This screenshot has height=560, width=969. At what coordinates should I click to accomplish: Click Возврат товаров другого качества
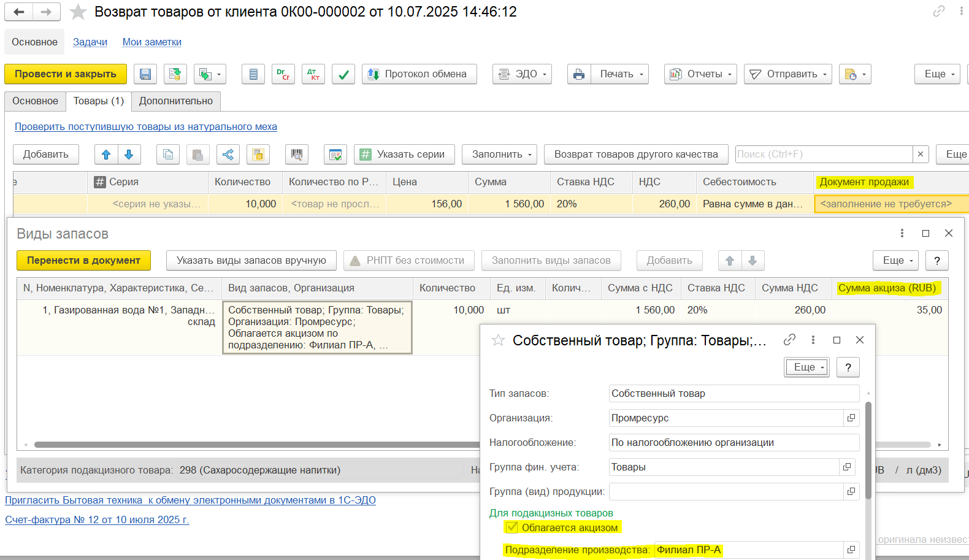tap(636, 155)
